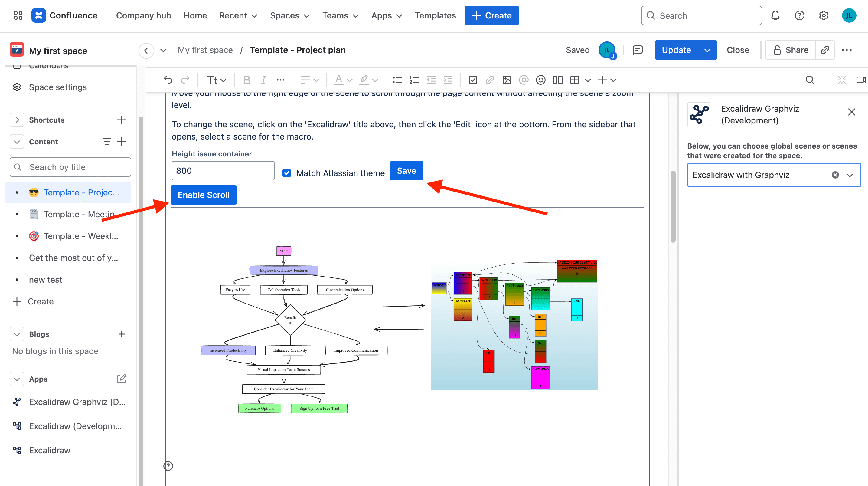Open Space settings
Screen dimensions: 868x486
58,87
